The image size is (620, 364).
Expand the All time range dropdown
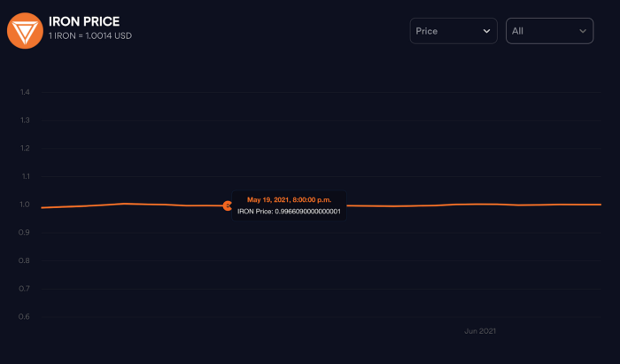[548, 31]
